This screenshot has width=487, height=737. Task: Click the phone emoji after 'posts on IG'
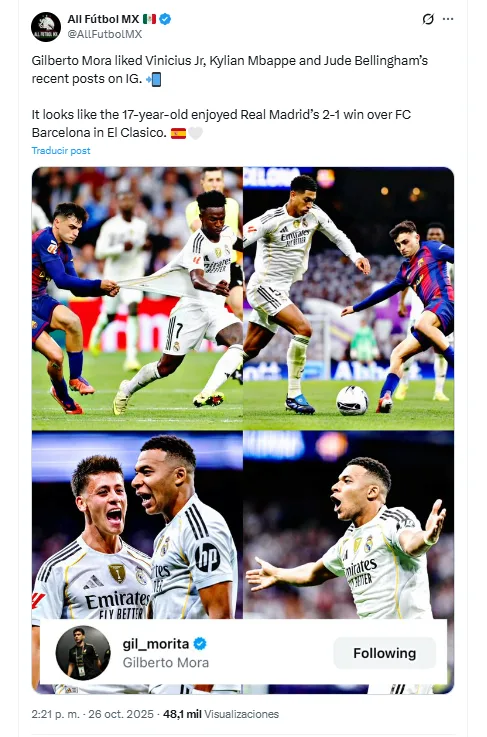coord(154,79)
